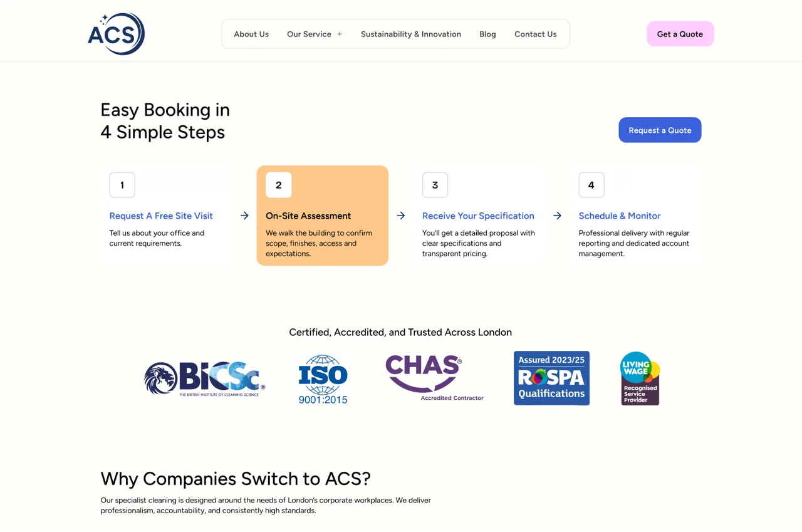
Task: Navigate to Contact Us
Action: [536, 34]
